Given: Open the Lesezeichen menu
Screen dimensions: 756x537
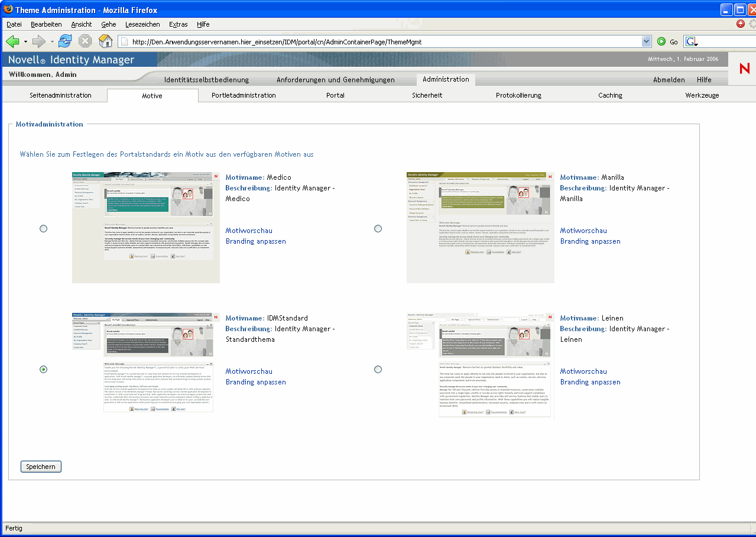Looking at the screenshot, I should (142, 24).
